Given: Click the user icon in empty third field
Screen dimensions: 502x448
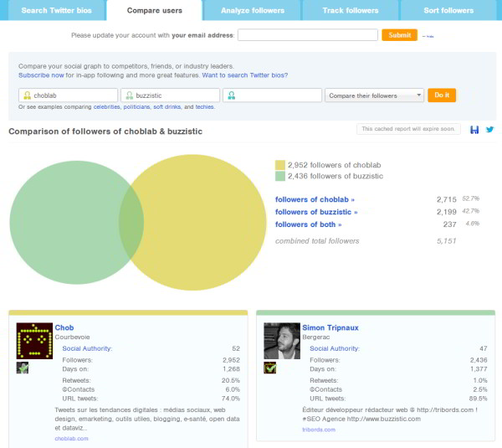Looking at the screenshot, I should point(232,95).
